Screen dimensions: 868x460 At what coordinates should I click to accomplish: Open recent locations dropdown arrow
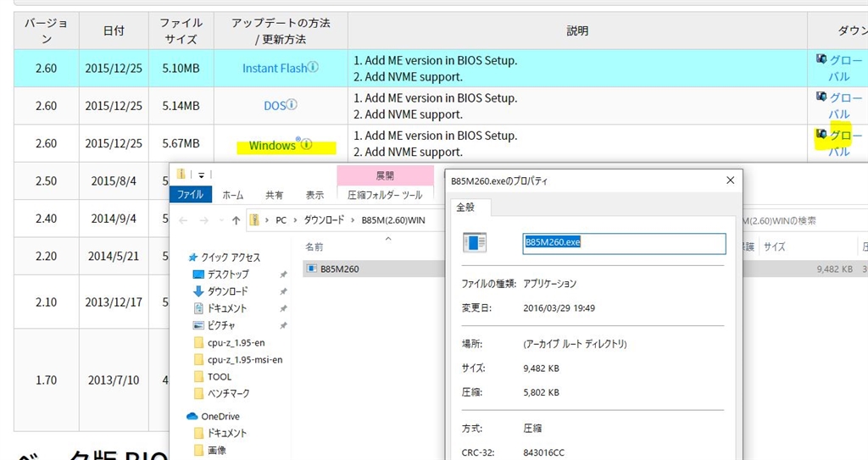tap(221, 220)
